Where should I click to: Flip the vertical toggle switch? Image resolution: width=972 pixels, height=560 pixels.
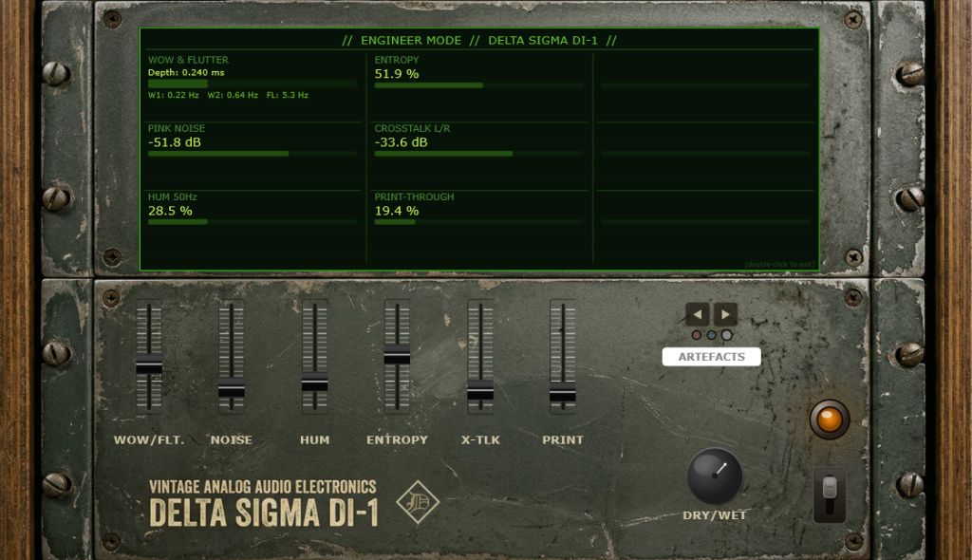coord(830,494)
